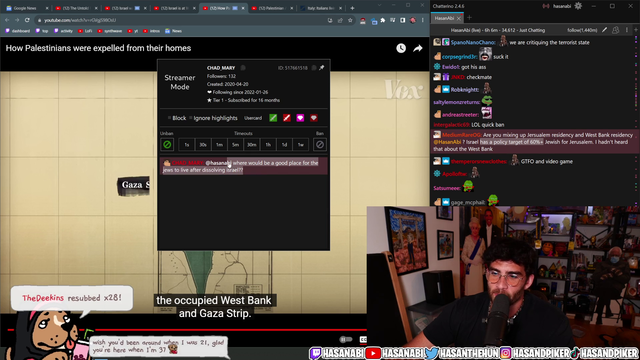Image resolution: width=640 pixels, height=360 pixels.
Task: Switch to 'Israel is at' YouTube tab
Action: tap(174, 8)
